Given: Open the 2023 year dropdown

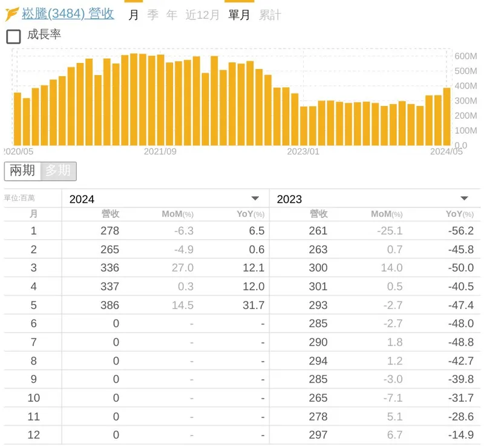Looking at the screenshot, I should click(x=374, y=199).
